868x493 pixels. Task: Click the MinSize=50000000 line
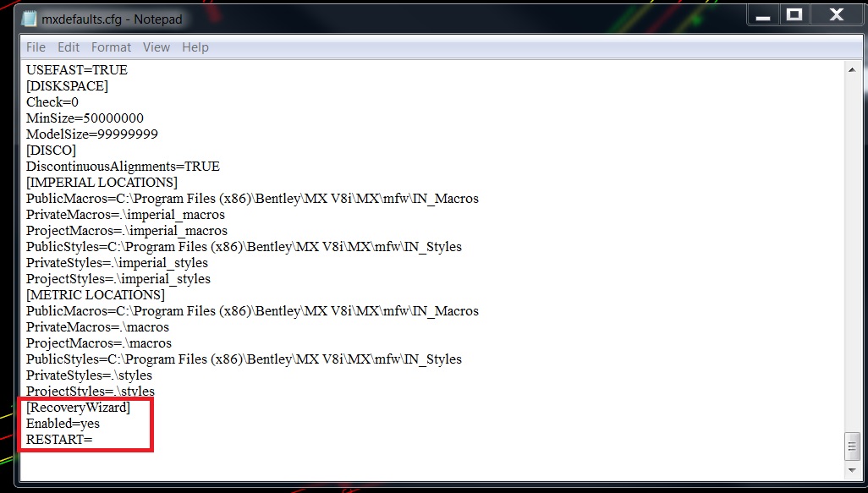(x=85, y=118)
